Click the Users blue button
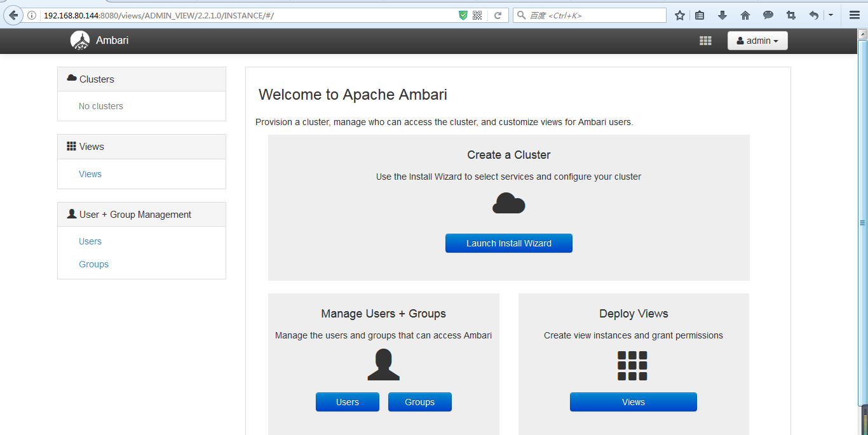868x435 pixels. tap(348, 402)
